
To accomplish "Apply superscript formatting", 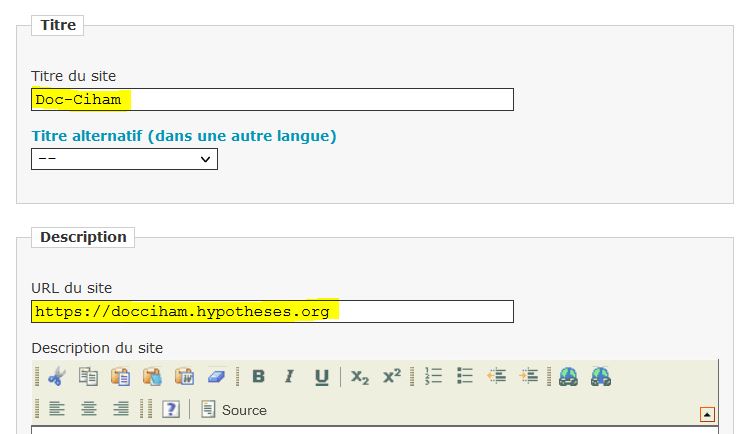I will tap(392, 376).
